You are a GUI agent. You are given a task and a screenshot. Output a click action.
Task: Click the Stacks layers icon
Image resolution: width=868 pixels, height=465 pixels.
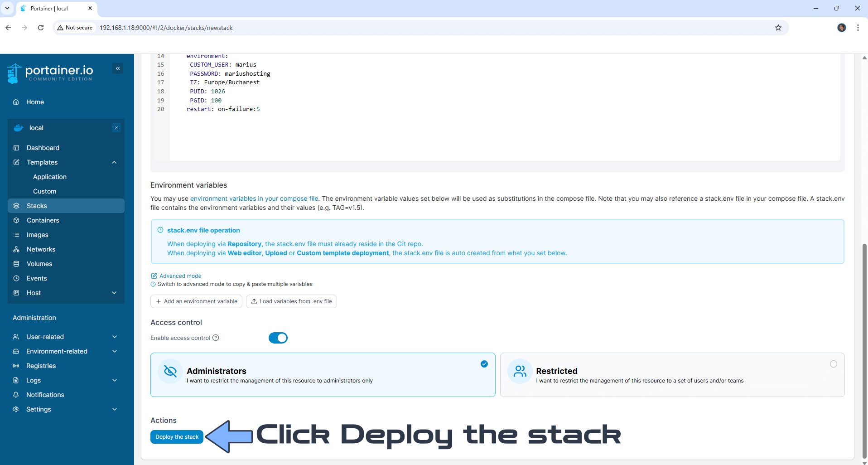(16, 206)
